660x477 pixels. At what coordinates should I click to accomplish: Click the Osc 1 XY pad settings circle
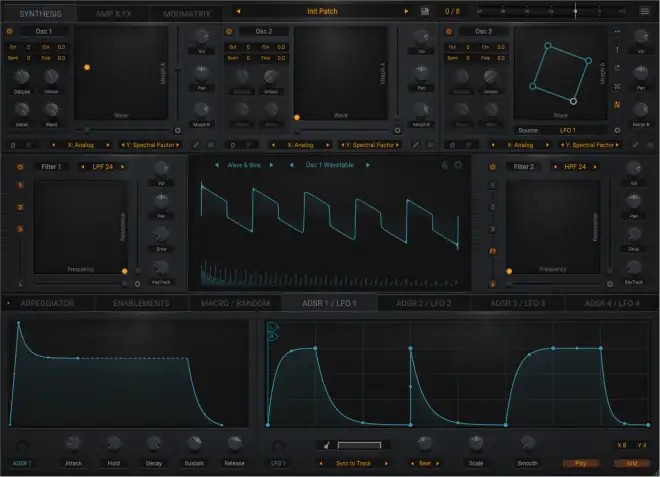[x=178, y=131]
